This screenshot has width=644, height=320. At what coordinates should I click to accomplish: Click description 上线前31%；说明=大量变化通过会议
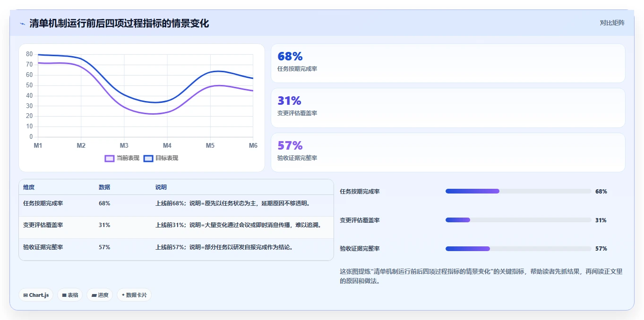(239, 225)
